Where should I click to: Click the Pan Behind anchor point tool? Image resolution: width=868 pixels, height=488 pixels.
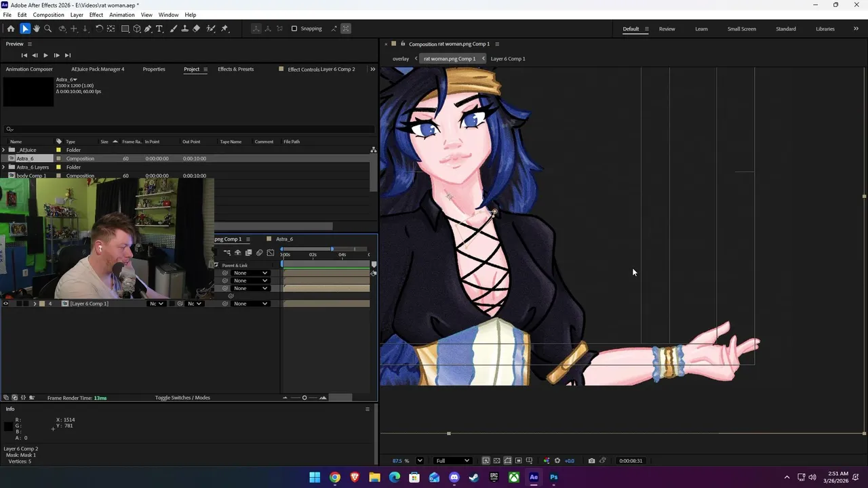click(x=111, y=28)
